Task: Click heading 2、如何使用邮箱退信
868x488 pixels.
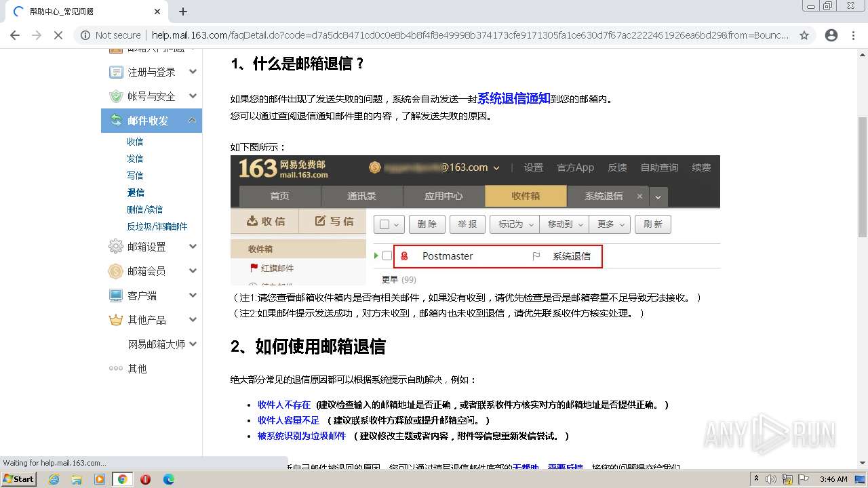Action: pyautogui.click(x=308, y=346)
